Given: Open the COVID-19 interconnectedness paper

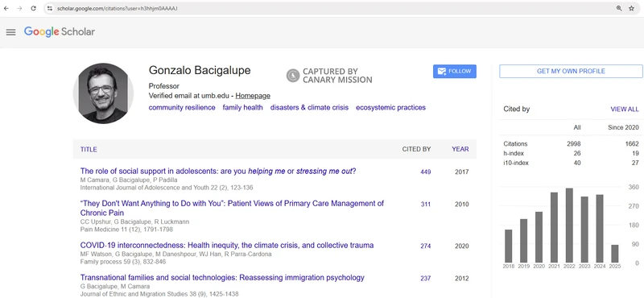Looking at the screenshot, I should (227, 246).
